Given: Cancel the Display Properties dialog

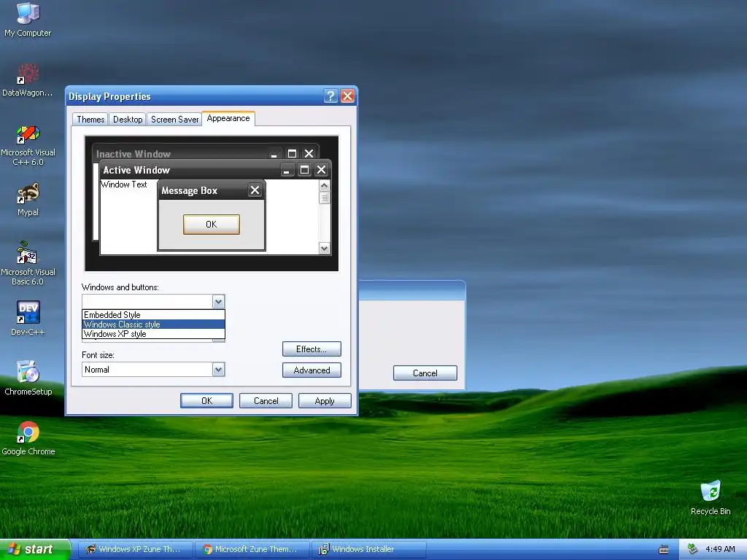Looking at the screenshot, I should click(266, 401).
